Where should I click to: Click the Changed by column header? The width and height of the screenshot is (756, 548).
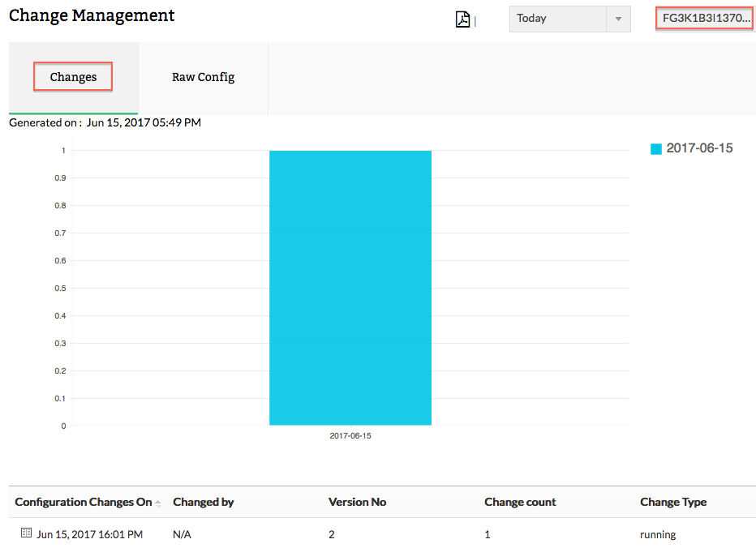pos(203,503)
